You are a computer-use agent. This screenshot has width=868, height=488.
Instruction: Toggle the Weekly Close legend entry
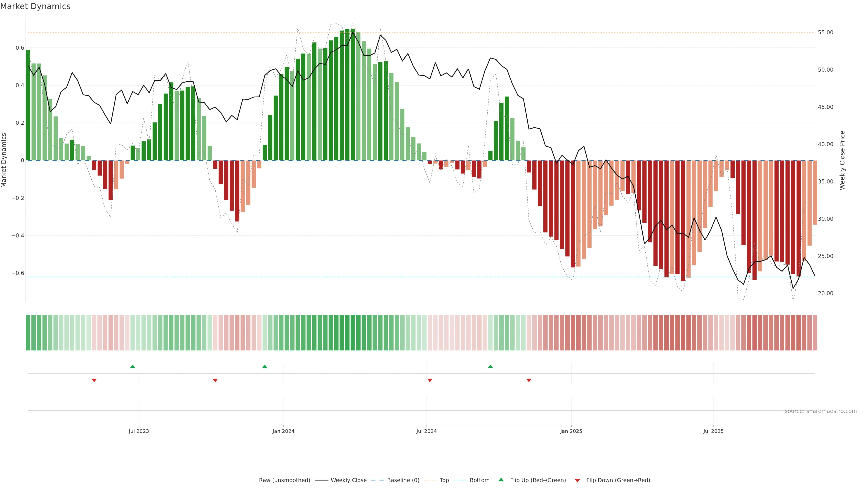coord(348,480)
